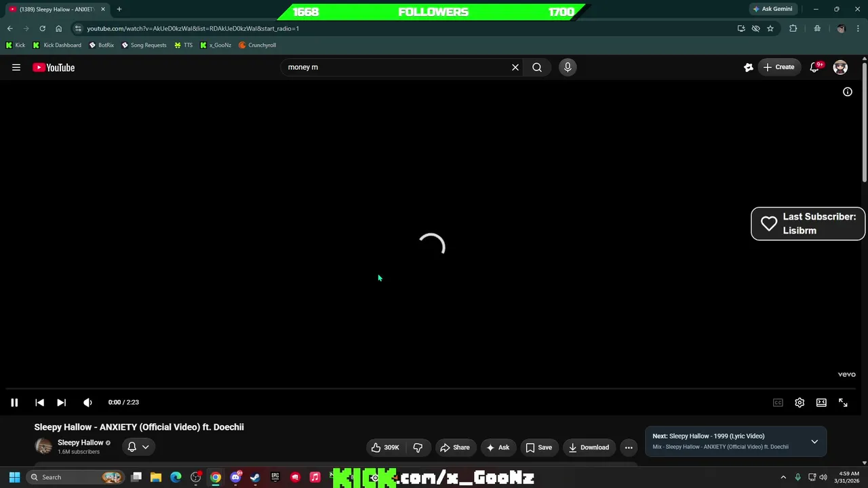Screen dimensions: 868x488
Task: Launch Microsoft Edge from taskbar
Action: (x=176, y=477)
